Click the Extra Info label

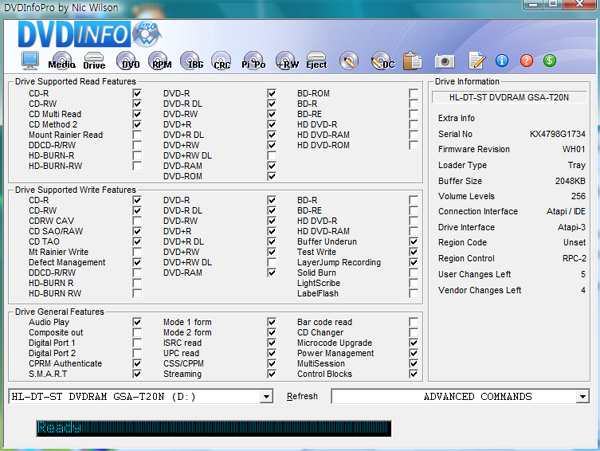click(x=457, y=118)
